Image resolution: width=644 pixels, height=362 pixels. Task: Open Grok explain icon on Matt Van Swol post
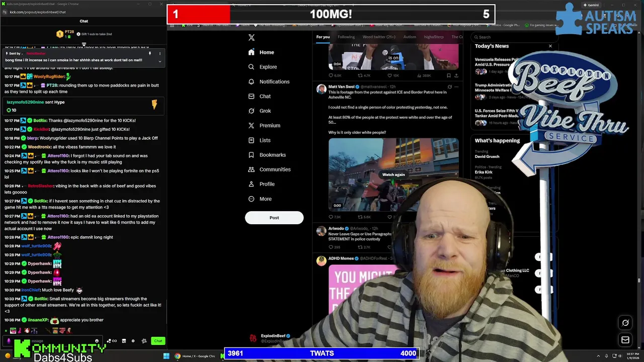point(449,86)
